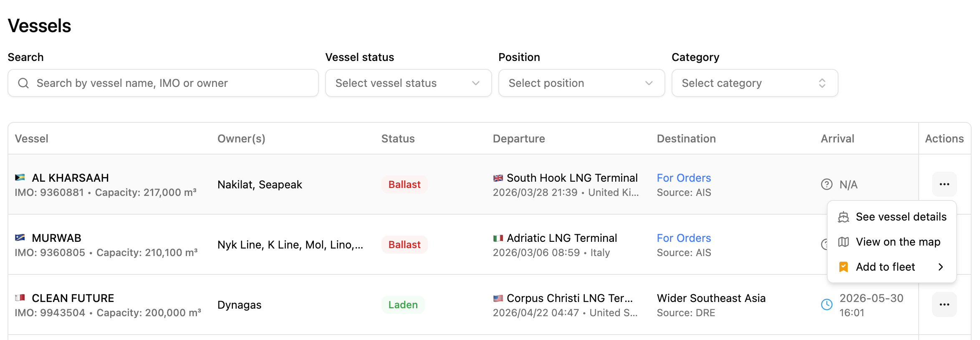Open the three-dot actions menu for AL KHARSAAH
Image resolution: width=980 pixels, height=340 pixels.
944,184
